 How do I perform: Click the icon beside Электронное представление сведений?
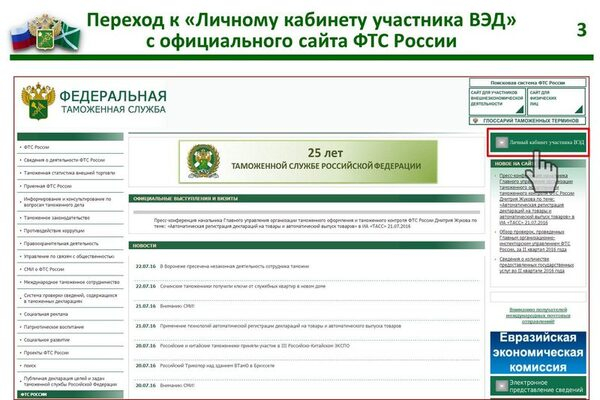pyautogui.click(x=502, y=386)
